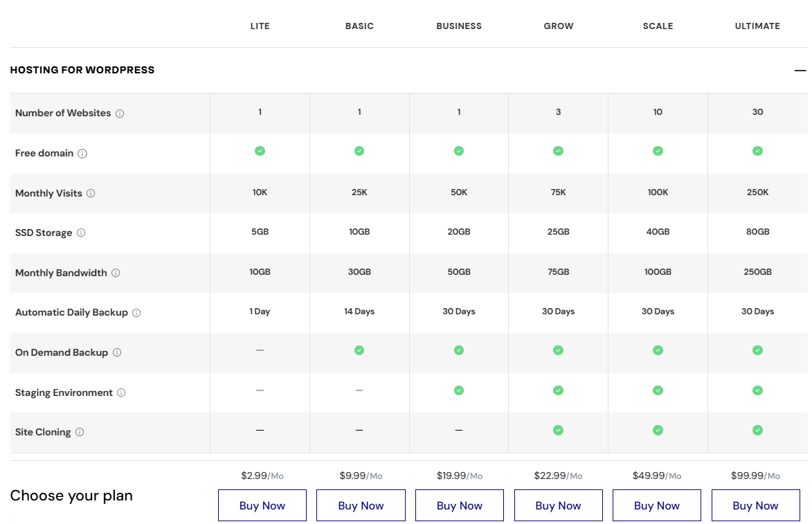Buy the Basic plan at $9.99
This screenshot has height=524, width=812.
coord(361,505)
